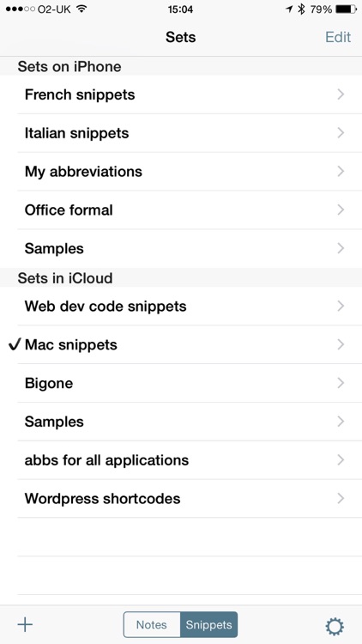
Task: Tap the location arrow status icon
Action: (x=289, y=9)
